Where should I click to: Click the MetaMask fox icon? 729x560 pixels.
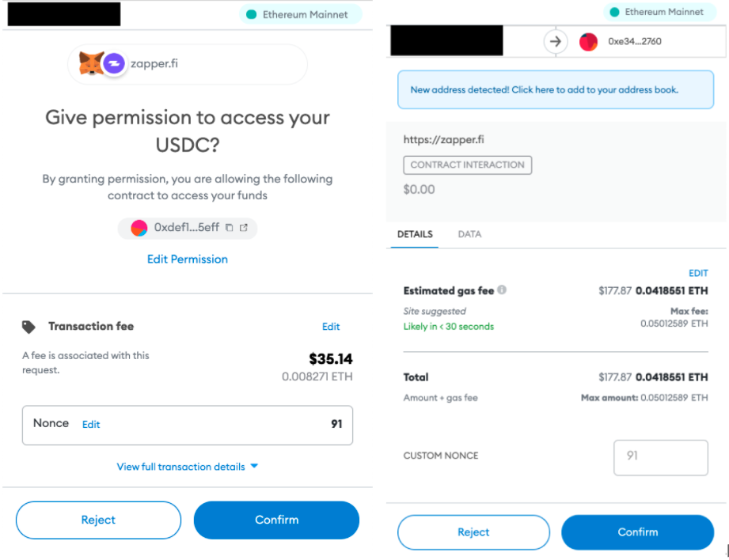point(91,63)
